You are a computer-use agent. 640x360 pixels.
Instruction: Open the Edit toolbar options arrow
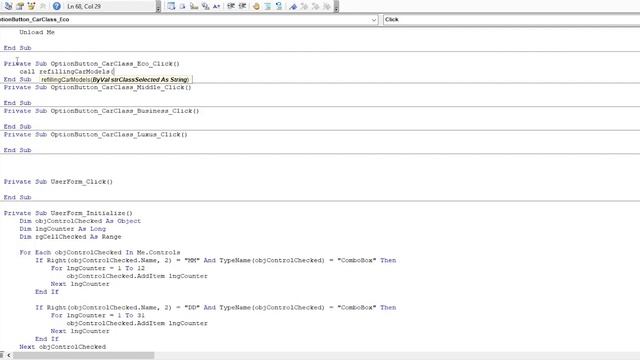[336, 6]
